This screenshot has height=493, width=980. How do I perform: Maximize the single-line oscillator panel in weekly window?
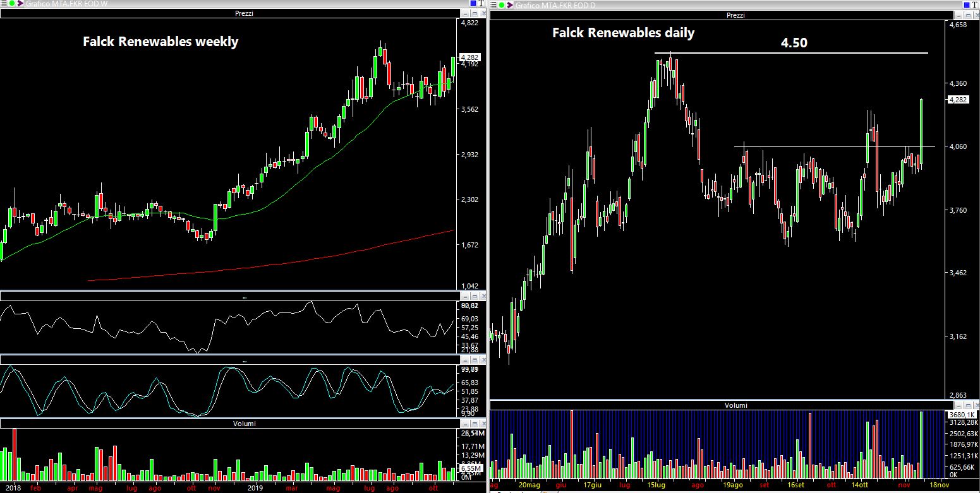coord(474,296)
